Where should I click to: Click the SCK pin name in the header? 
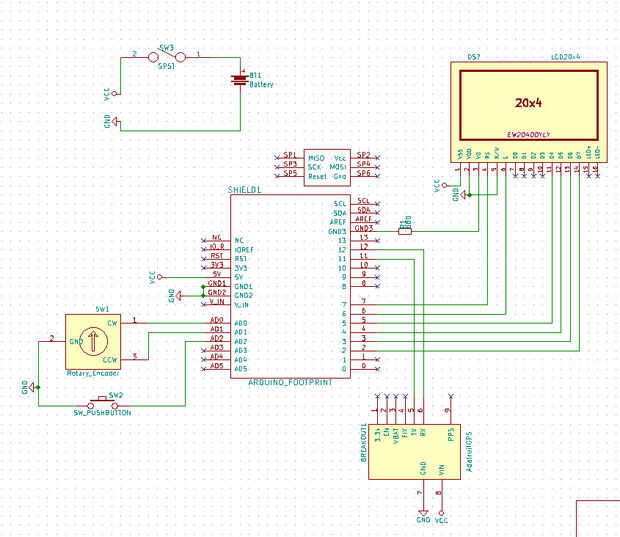[314, 167]
